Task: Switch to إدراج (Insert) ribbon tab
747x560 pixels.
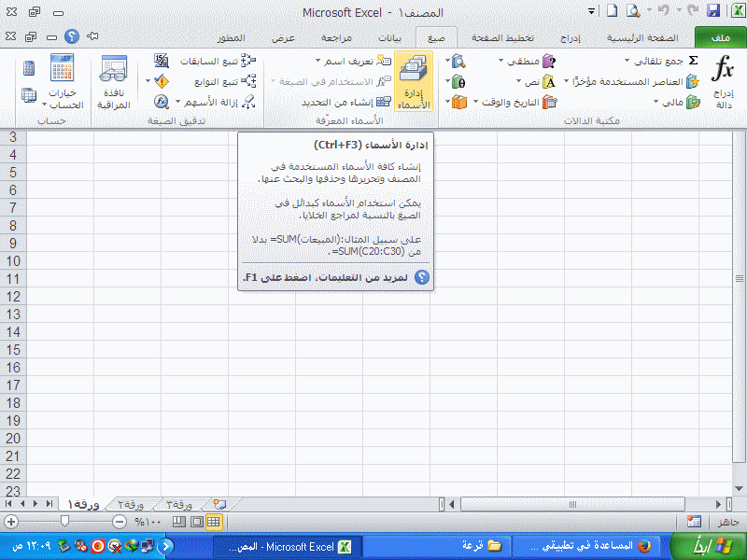Action: tap(571, 37)
